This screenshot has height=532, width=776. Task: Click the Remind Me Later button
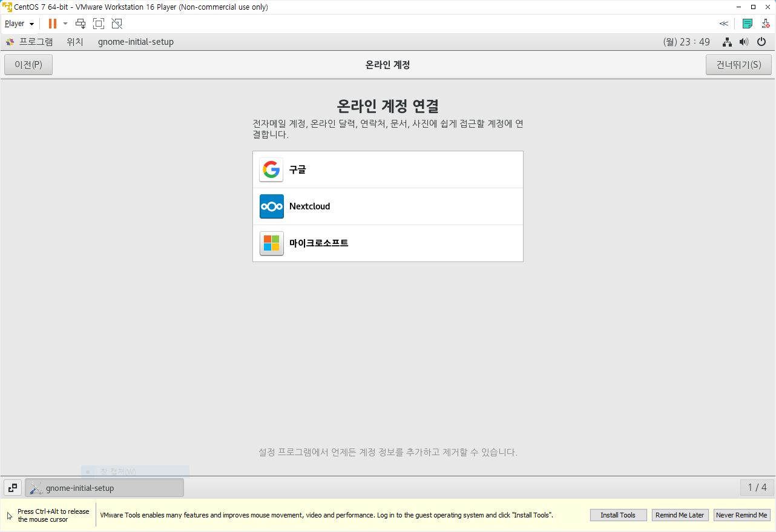[x=680, y=515]
